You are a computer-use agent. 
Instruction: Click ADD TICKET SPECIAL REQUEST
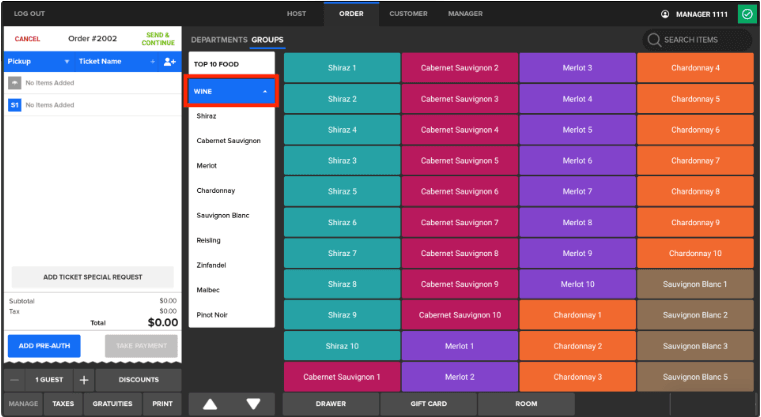(x=93, y=277)
